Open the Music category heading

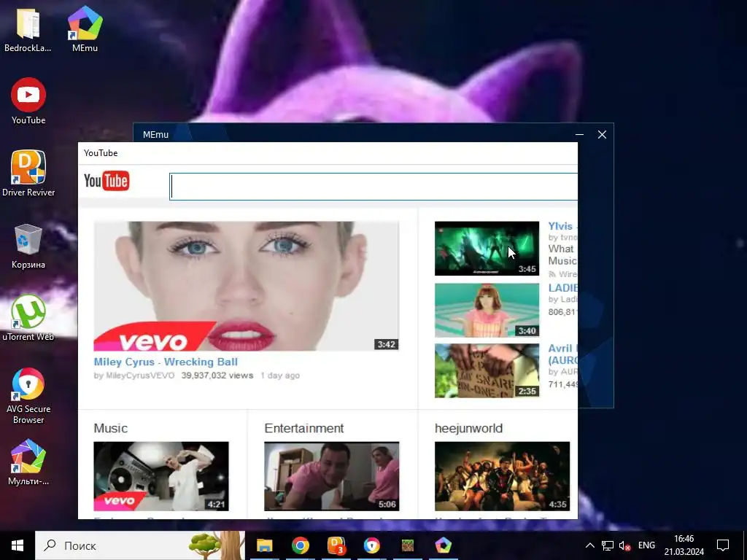(x=111, y=428)
